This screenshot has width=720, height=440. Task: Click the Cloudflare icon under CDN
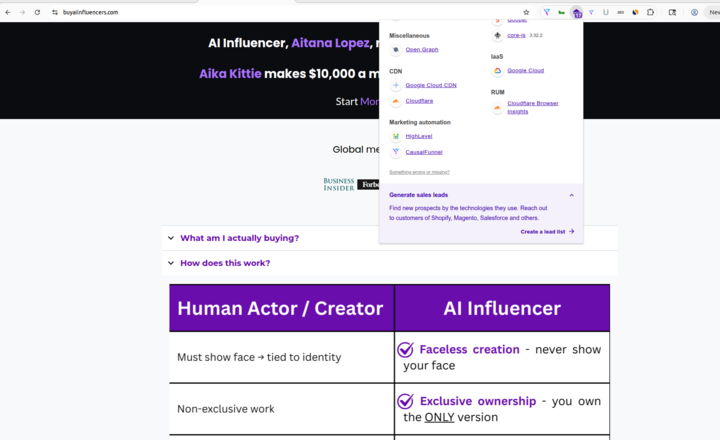396,101
